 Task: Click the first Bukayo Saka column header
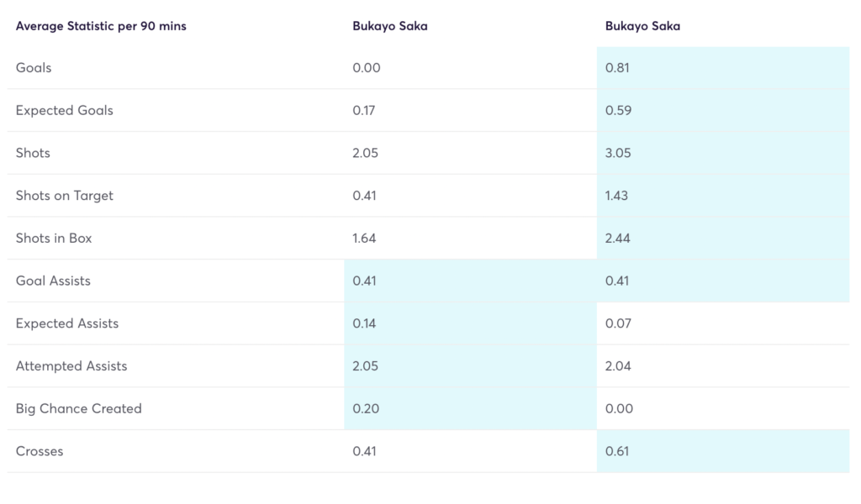(x=389, y=26)
